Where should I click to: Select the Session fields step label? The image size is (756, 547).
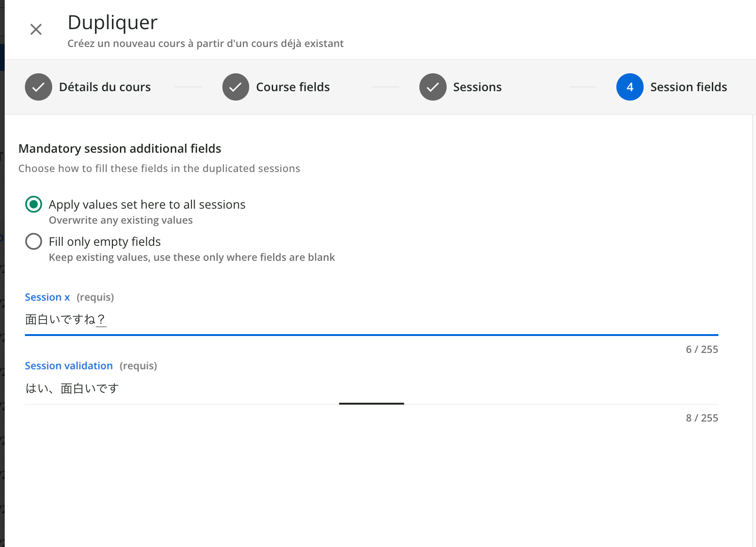(x=688, y=87)
